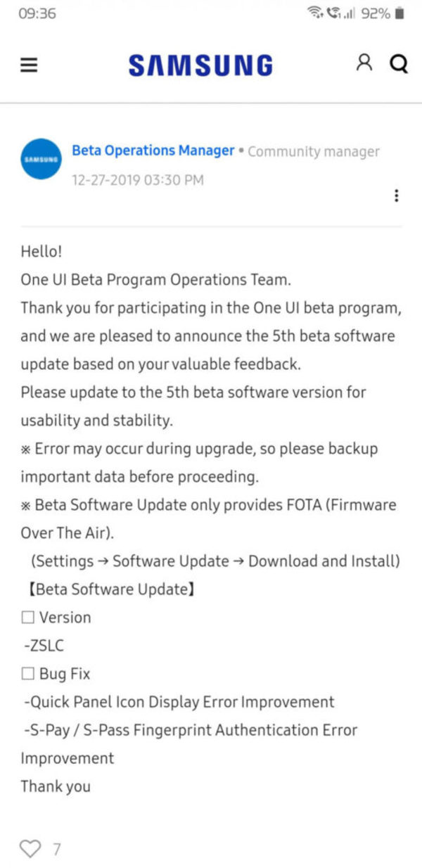Screen dimensions: 422x868
Task: Tap the Bug Fix checkbox square
Action: coord(28,674)
